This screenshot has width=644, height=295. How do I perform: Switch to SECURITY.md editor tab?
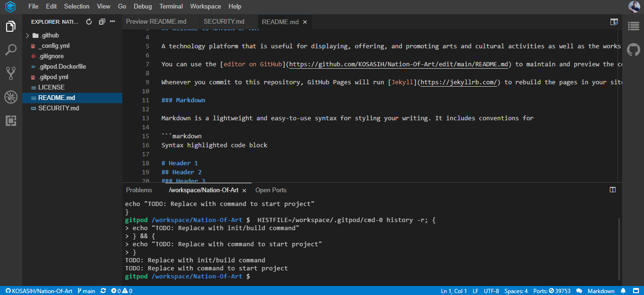(x=224, y=22)
